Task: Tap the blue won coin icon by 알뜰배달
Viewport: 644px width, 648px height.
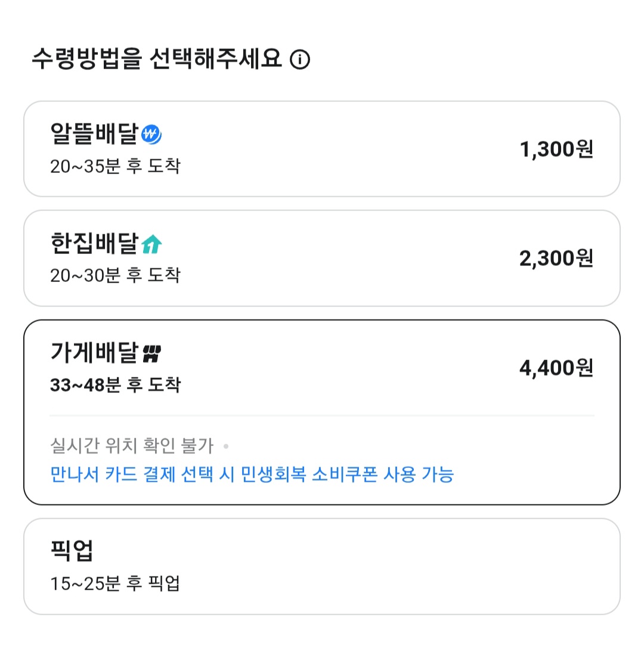Action: (x=151, y=135)
